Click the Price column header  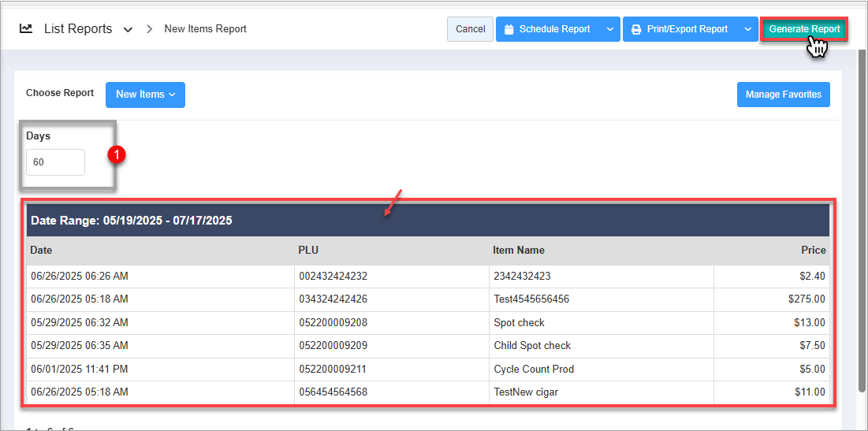[x=813, y=250]
